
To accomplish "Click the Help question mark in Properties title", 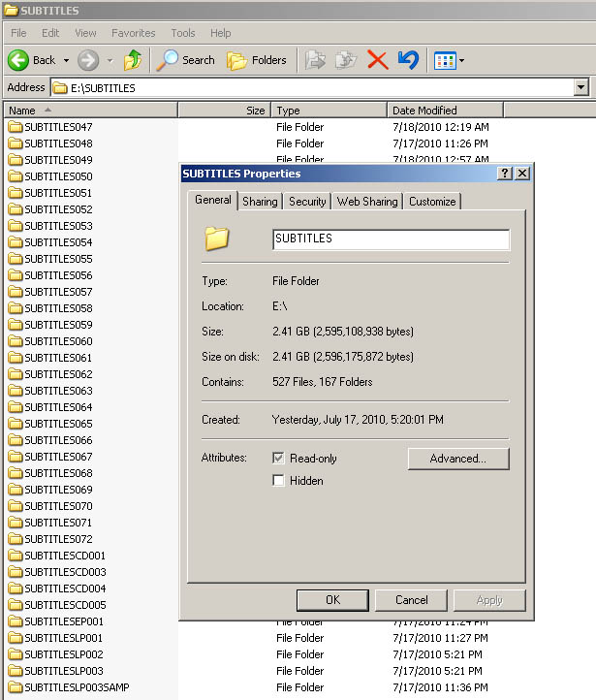I will click(505, 174).
